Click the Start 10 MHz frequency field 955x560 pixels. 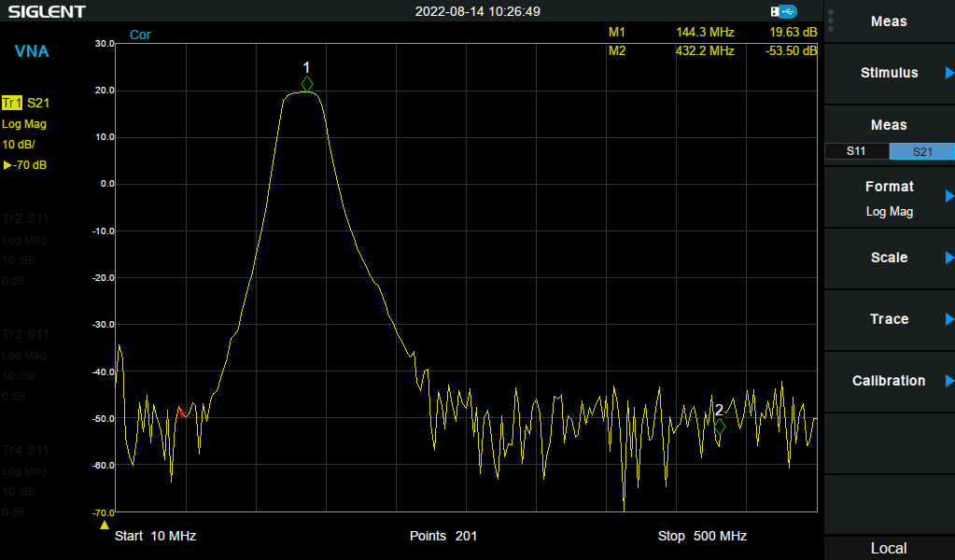(x=155, y=536)
